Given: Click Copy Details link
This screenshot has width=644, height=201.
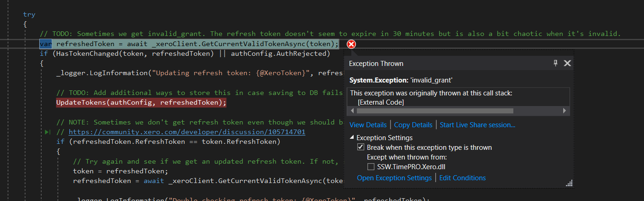Looking at the screenshot, I should 413,125.
